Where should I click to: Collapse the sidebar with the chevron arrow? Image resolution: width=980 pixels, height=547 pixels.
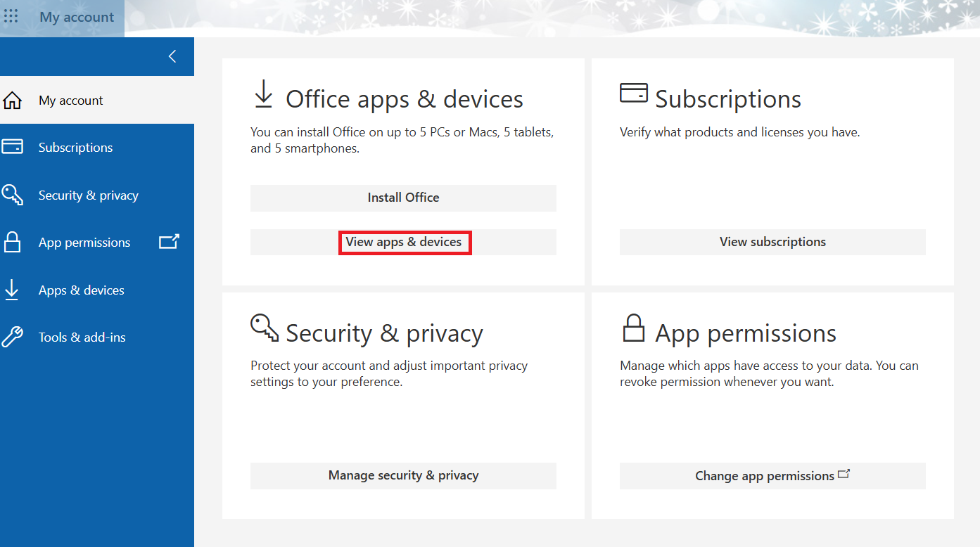172,56
